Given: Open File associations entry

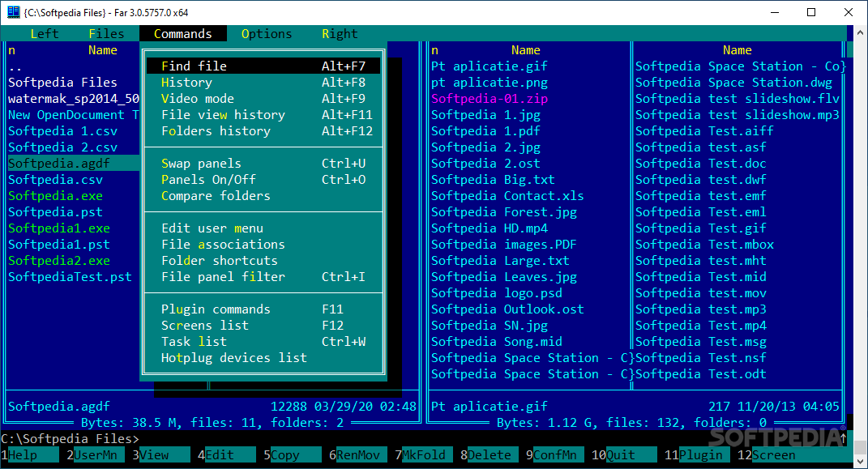Looking at the screenshot, I should pyautogui.click(x=263, y=244).
